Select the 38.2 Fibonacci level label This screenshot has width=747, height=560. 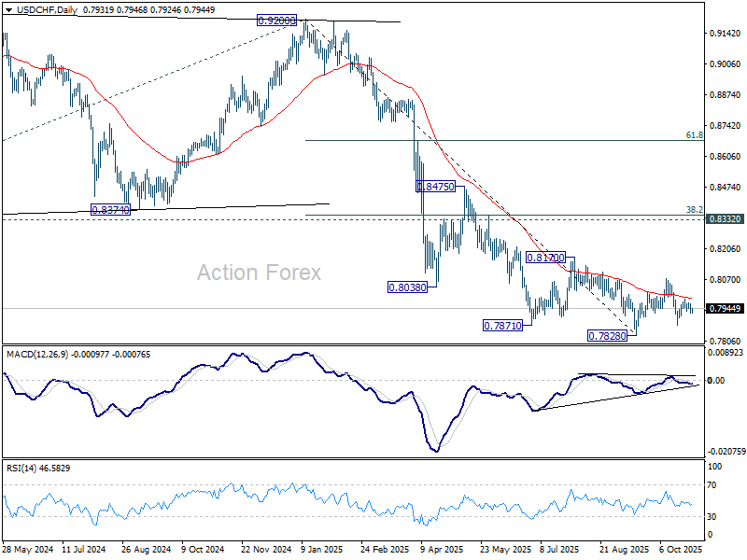coord(694,209)
